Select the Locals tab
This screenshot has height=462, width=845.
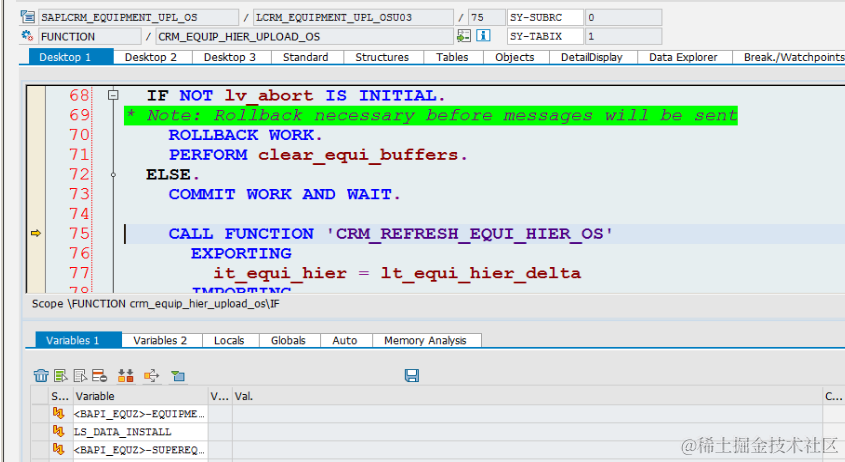tap(229, 341)
